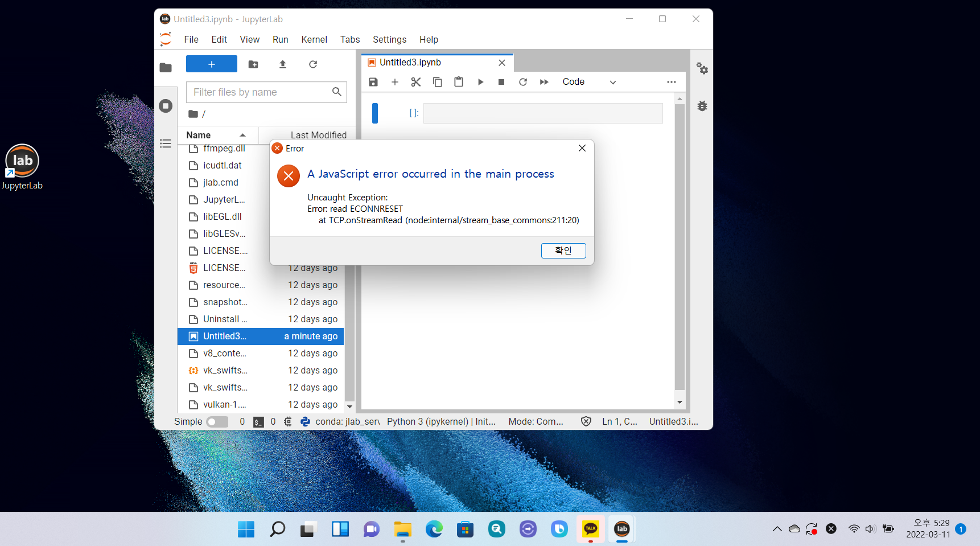The height and width of the screenshot is (546, 980).
Task: Click the save notebook icon
Action: [x=373, y=82]
